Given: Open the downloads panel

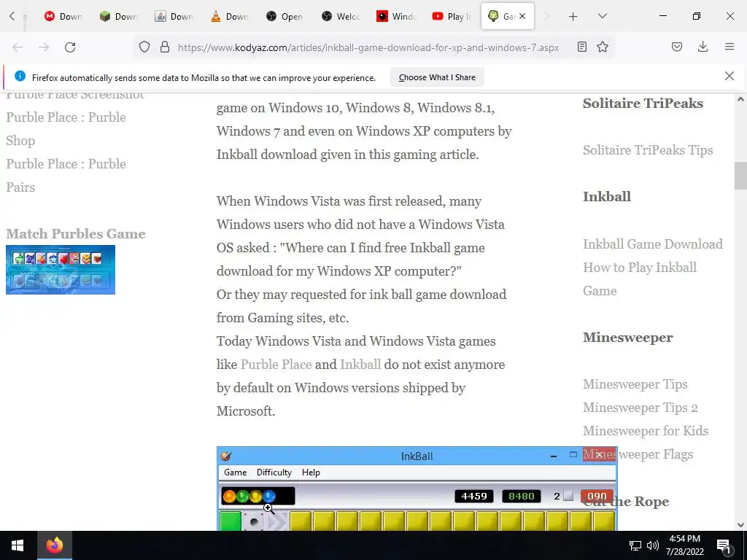Looking at the screenshot, I should click(x=703, y=47).
